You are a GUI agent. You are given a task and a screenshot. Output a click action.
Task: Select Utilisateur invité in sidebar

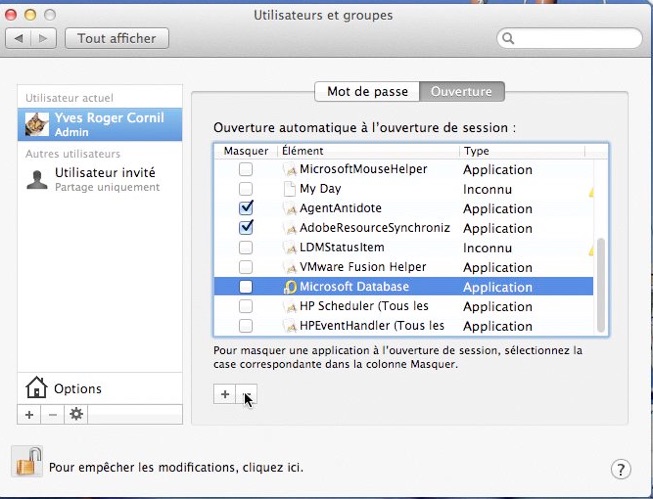coord(100,180)
